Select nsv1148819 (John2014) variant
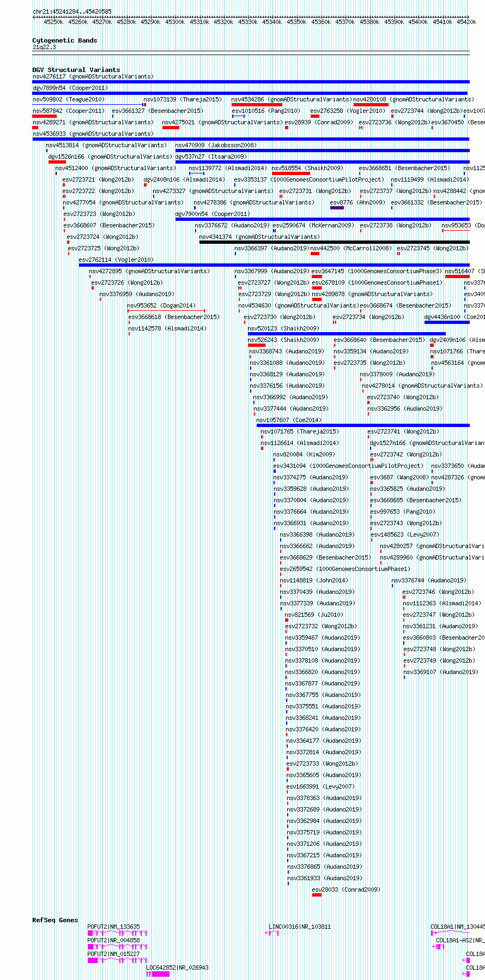485x980 pixels. click(x=314, y=580)
